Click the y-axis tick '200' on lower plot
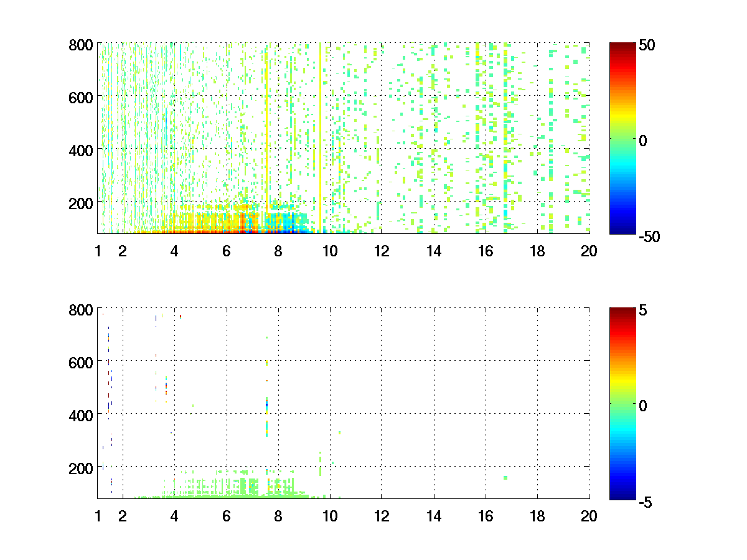 81,467
